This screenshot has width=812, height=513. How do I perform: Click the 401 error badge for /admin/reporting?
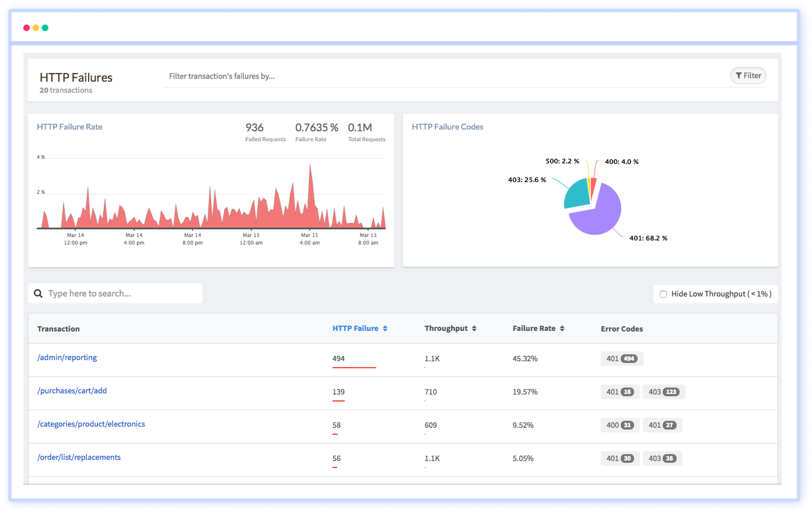tap(622, 358)
